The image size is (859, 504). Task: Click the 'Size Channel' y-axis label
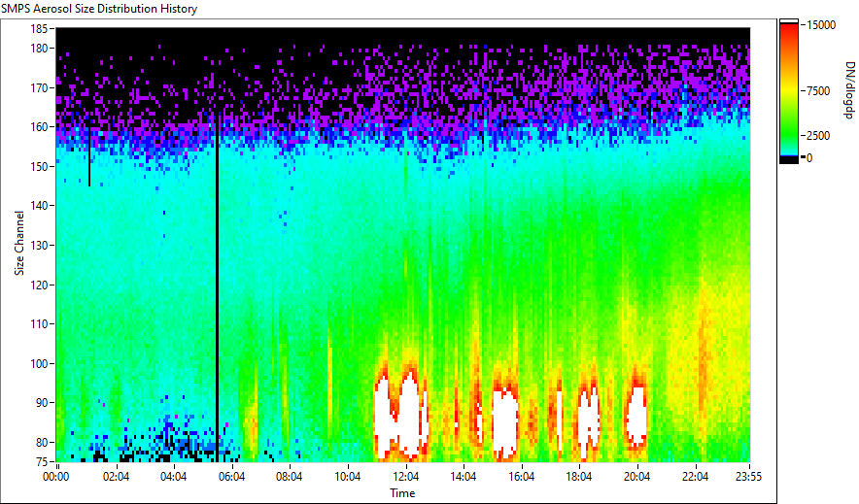tap(19, 243)
